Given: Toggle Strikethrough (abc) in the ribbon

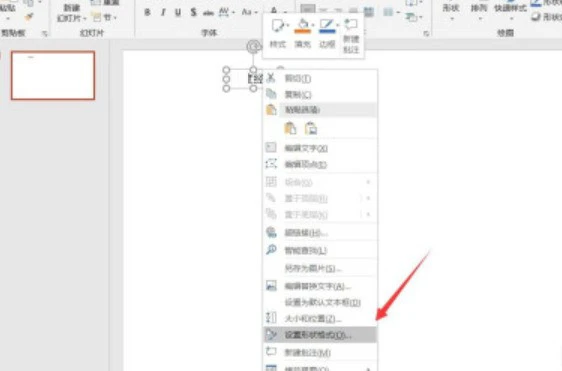Looking at the screenshot, I should pyautogui.click(x=208, y=13).
